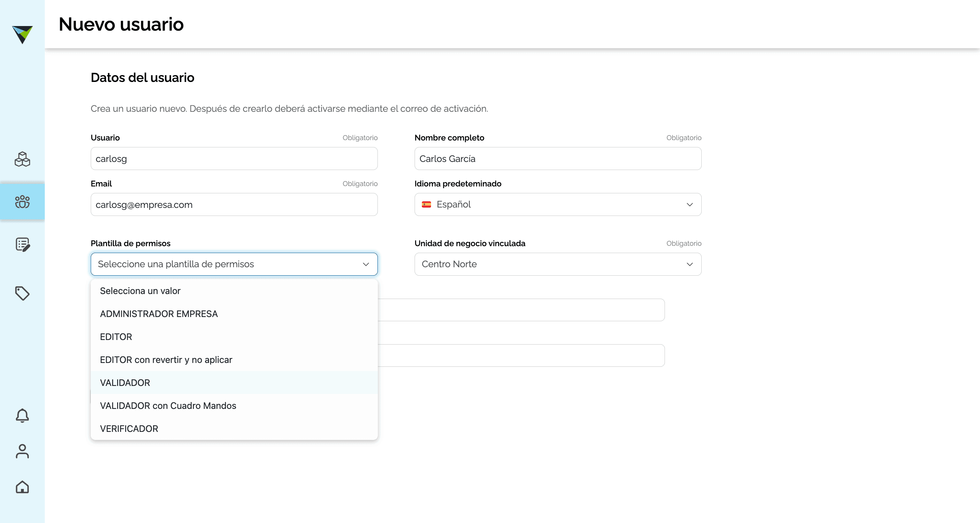This screenshot has width=980, height=523.
Task: Open the checklist edit sidebar icon
Action: (23, 244)
